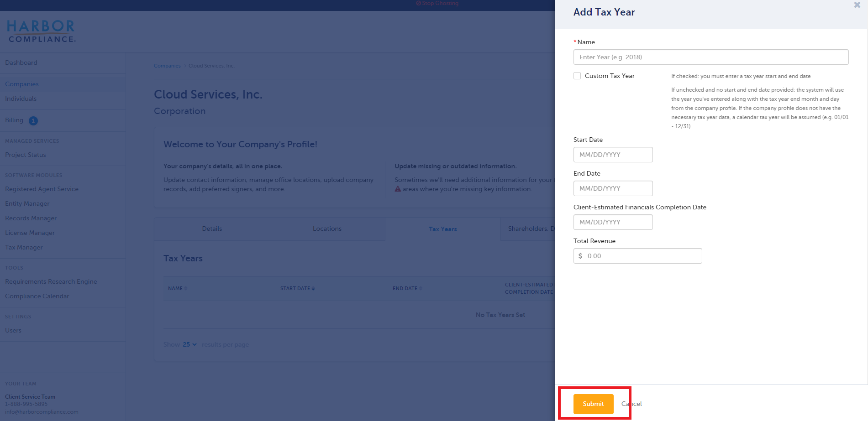Click Stop Ghosting at top
This screenshot has height=421, width=868.
click(x=437, y=3)
